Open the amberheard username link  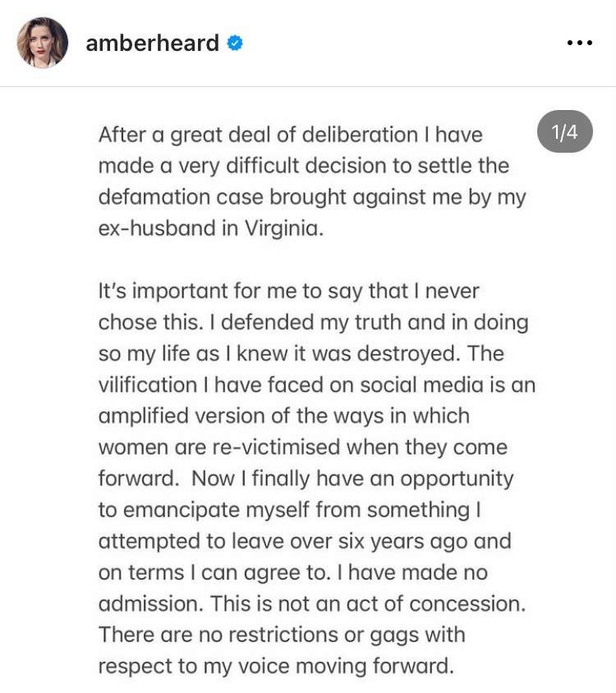click(153, 43)
